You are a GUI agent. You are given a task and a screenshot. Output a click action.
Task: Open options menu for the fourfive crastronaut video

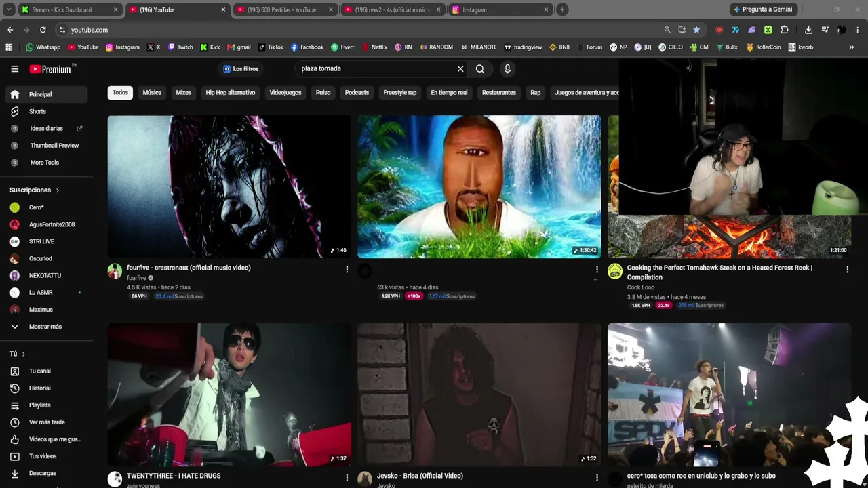point(347,270)
